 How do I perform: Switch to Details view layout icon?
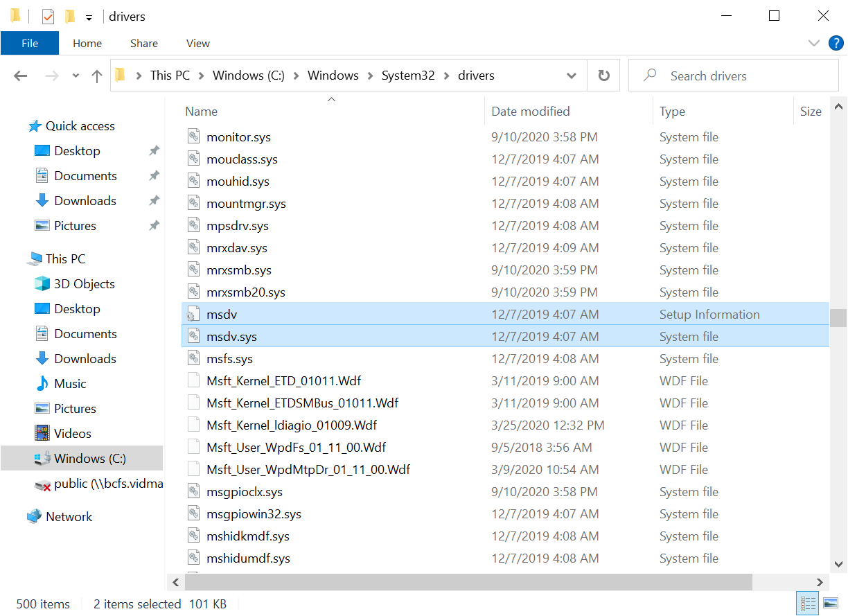click(808, 603)
